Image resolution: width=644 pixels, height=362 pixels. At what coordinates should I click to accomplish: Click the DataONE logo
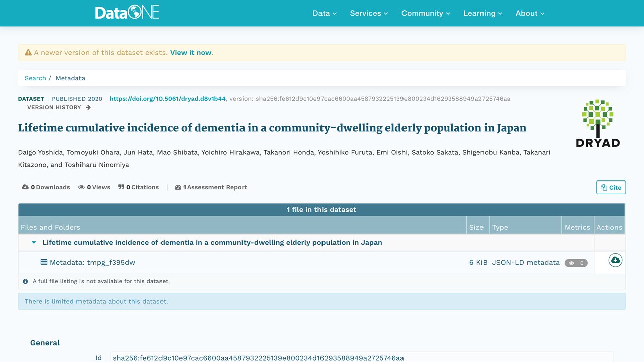pos(127,13)
